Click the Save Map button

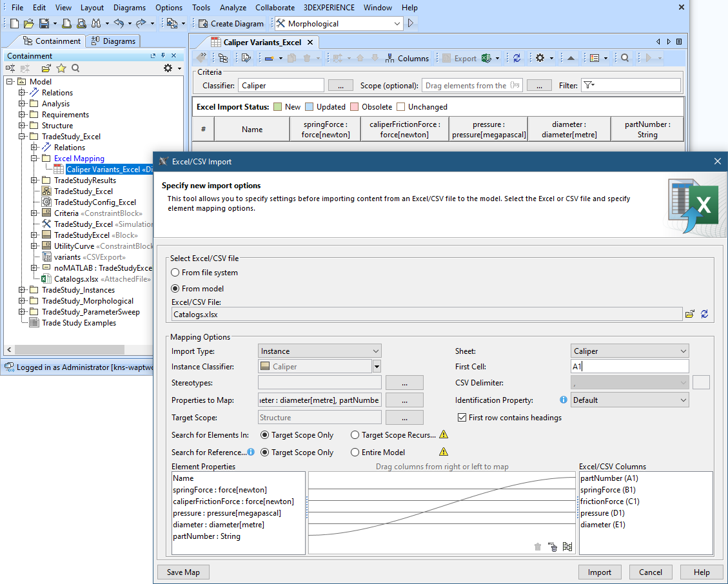pos(183,572)
